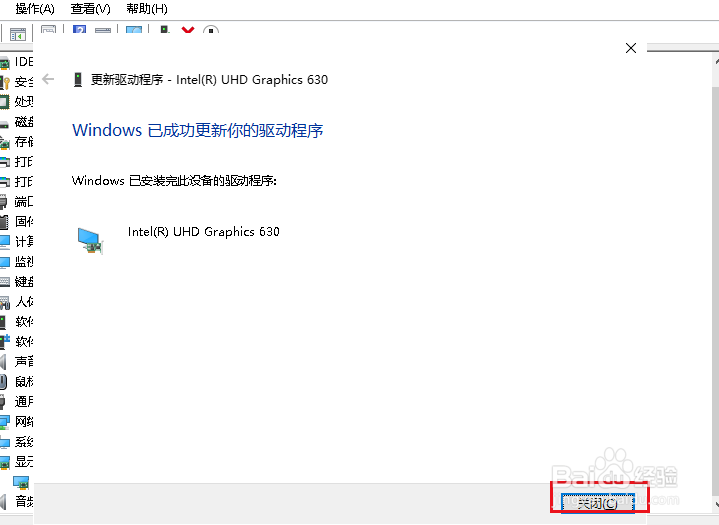Click the vertical scrollbar thumb on the right
Viewport: 719px width, 525px height.
716,291
